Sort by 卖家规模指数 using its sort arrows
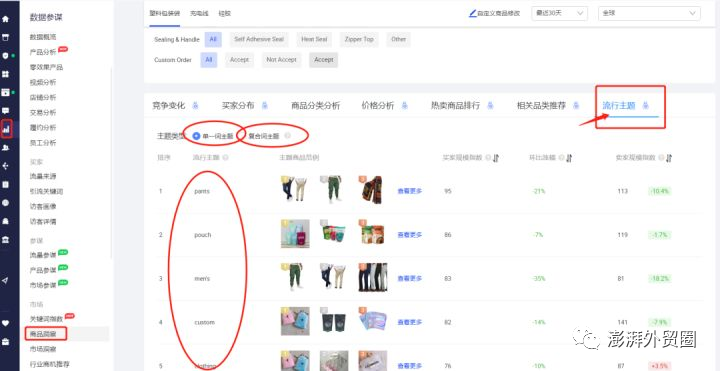This screenshot has width=720, height=371. pyautogui.click(x=669, y=157)
